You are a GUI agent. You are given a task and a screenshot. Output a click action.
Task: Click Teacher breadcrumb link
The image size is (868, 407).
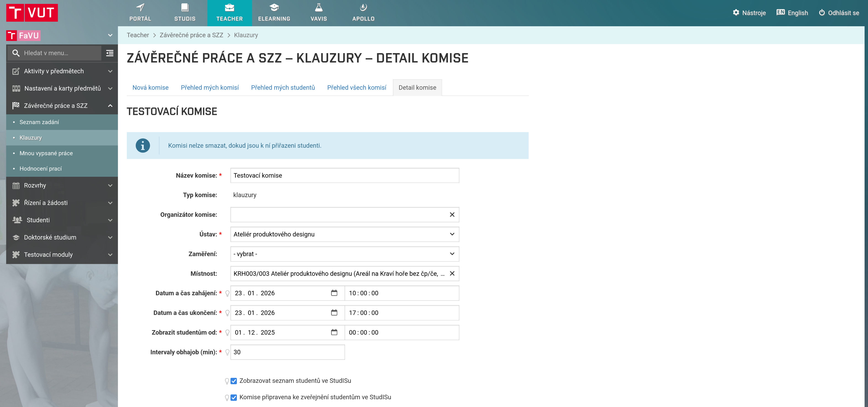[138, 35]
